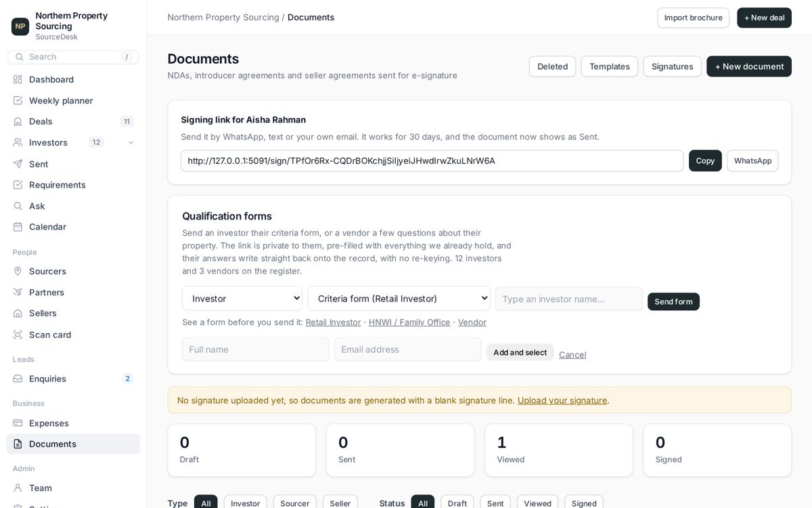Open Deleted documents

click(x=552, y=66)
